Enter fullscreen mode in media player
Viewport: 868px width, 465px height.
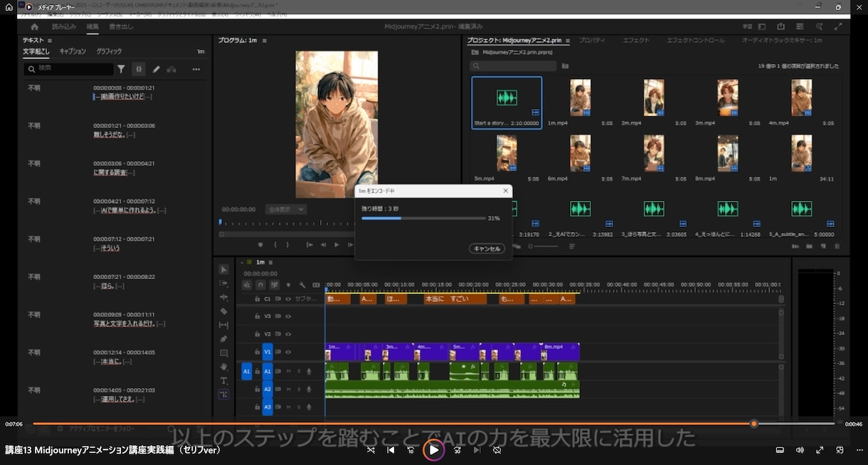(x=820, y=450)
